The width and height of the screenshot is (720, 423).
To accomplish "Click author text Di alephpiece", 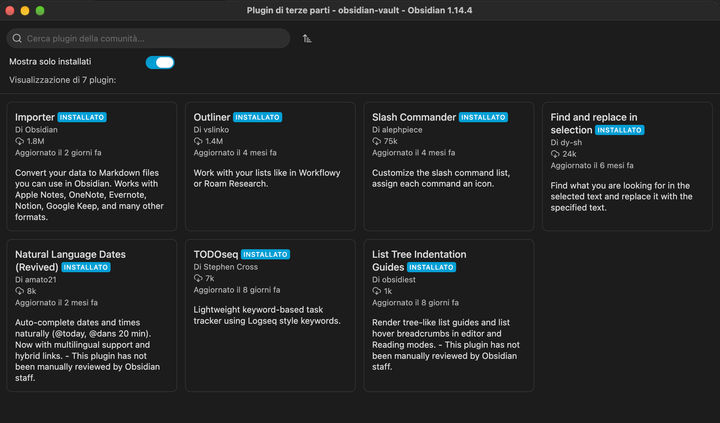I will (397, 130).
